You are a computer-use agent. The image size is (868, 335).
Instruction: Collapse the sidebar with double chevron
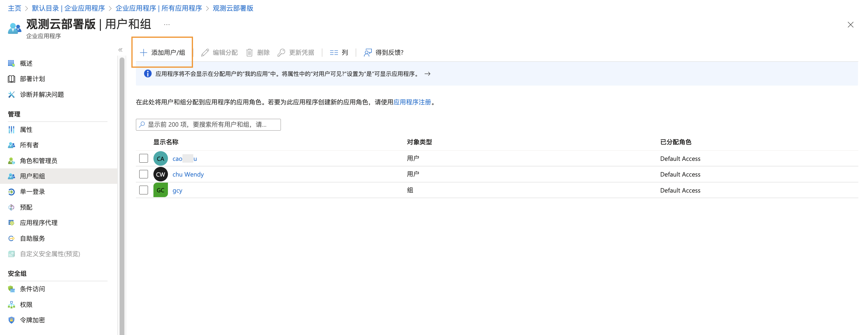point(120,50)
